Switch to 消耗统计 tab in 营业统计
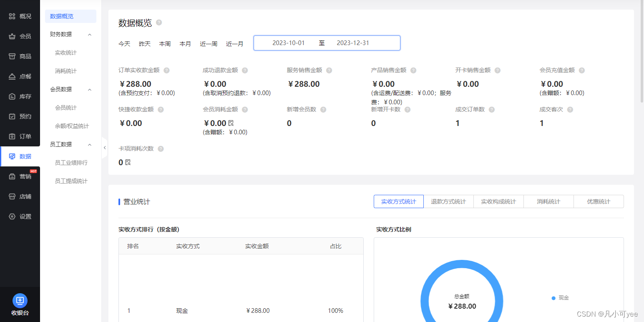 click(x=548, y=201)
